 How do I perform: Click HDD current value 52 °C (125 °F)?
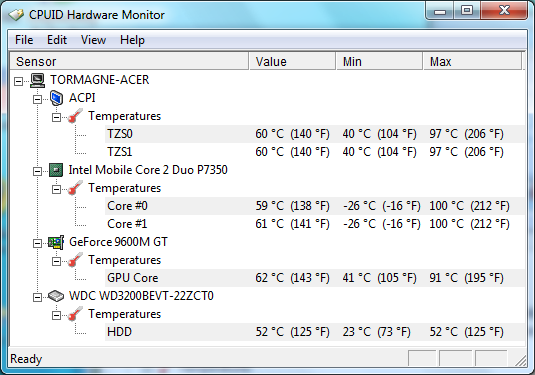point(292,332)
